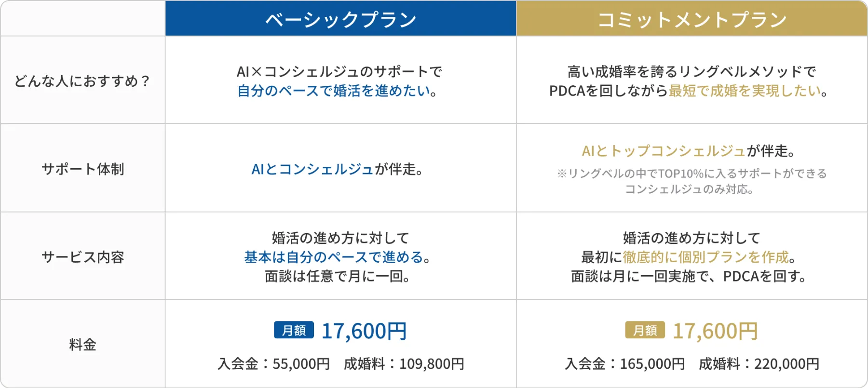
Task: Select the 料金 row label
Action: (82, 345)
